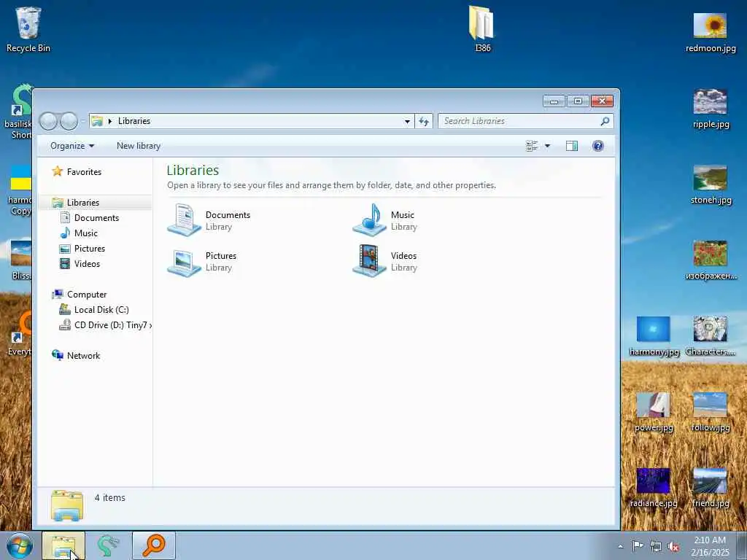Open CD Drive (D:) Tiny7 in sidebar

pos(105,324)
